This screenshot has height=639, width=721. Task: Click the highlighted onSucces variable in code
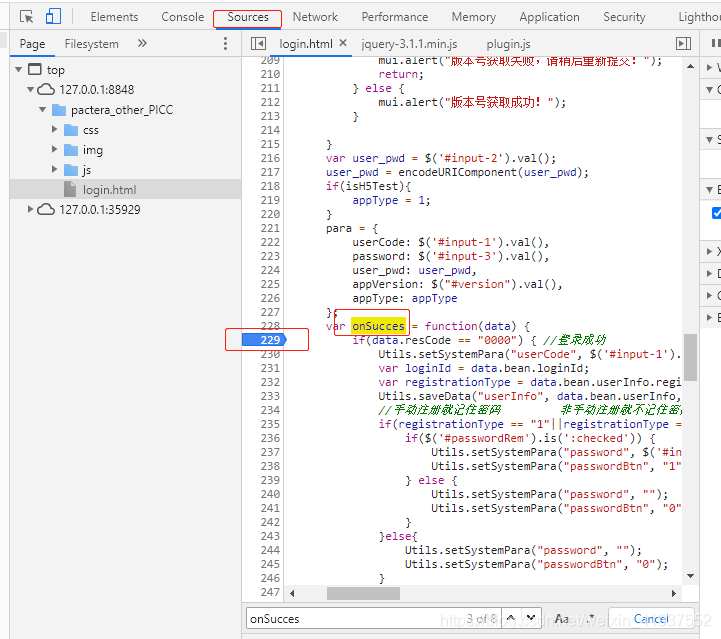(378, 326)
